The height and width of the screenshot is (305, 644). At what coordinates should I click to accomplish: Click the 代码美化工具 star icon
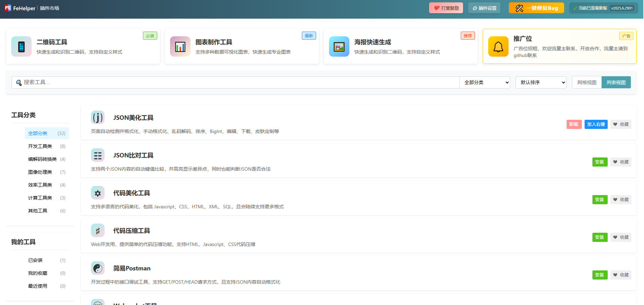pyautogui.click(x=98, y=193)
